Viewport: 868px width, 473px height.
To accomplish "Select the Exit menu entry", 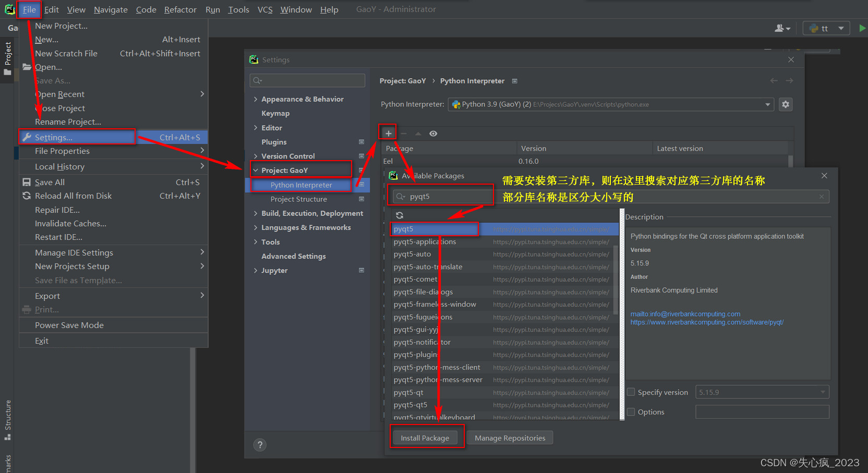I will click(113, 341).
